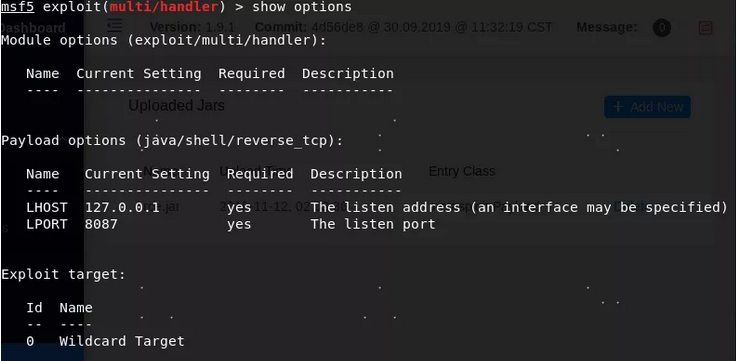Click the red multi/handler module name
Screen dimensions: 736x361
pyautogui.click(x=164, y=7)
